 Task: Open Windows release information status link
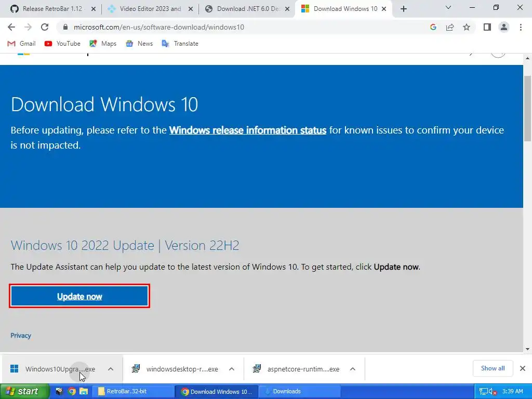coord(248,130)
